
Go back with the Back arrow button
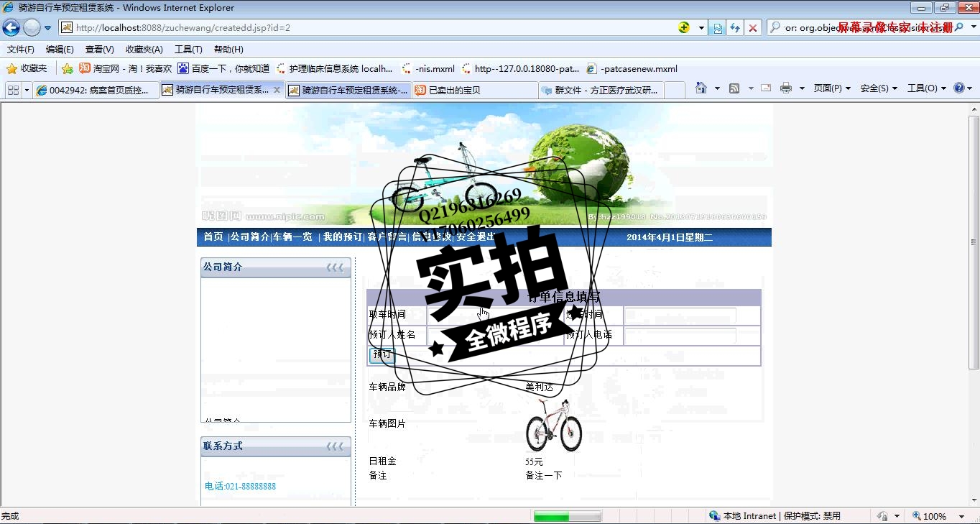(x=11, y=28)
